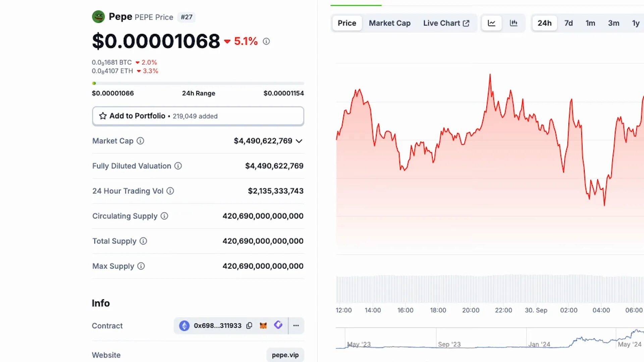Screen dimensions: 644x362
Task: Click the Circulating Supply info icon
Action: [x=164, y=216]
